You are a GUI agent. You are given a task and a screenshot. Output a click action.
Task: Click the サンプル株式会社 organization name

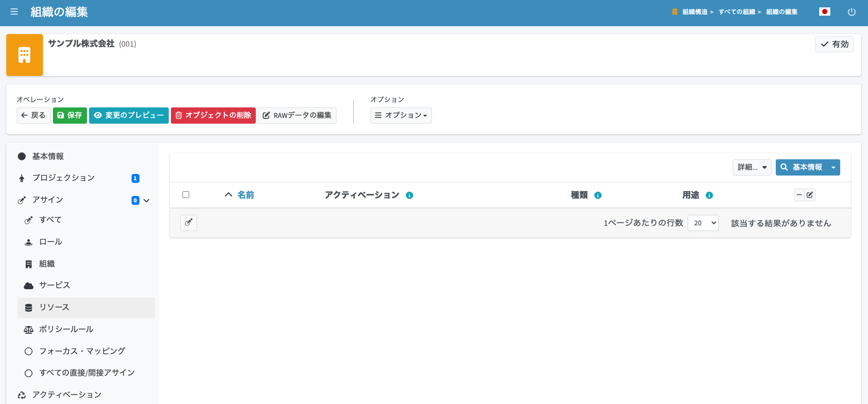81,43
